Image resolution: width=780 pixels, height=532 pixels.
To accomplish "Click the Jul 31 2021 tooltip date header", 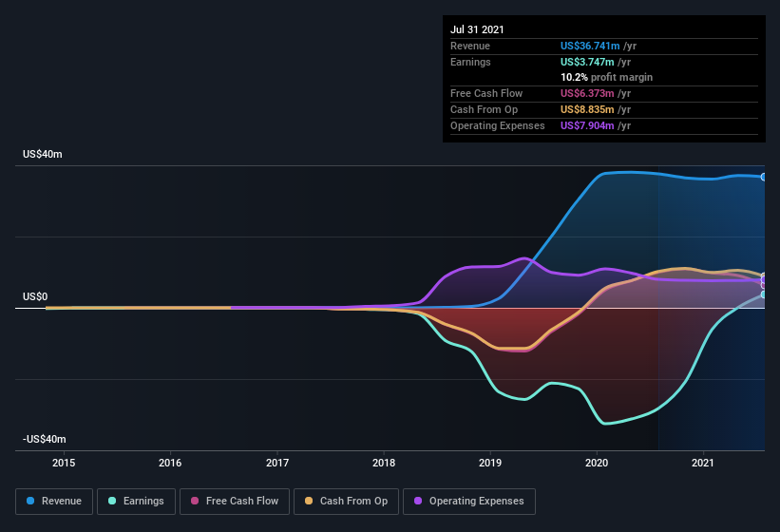I will coord(477,29).
